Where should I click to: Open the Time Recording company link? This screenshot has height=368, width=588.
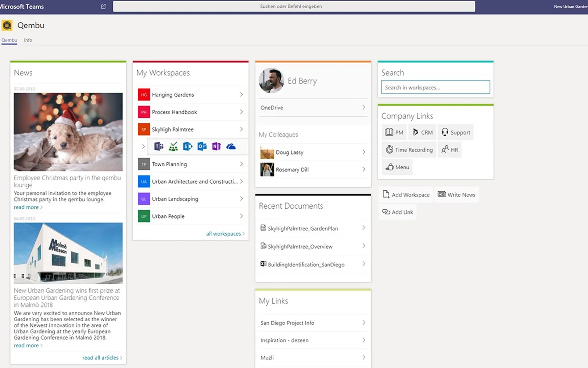coord(409,150)
